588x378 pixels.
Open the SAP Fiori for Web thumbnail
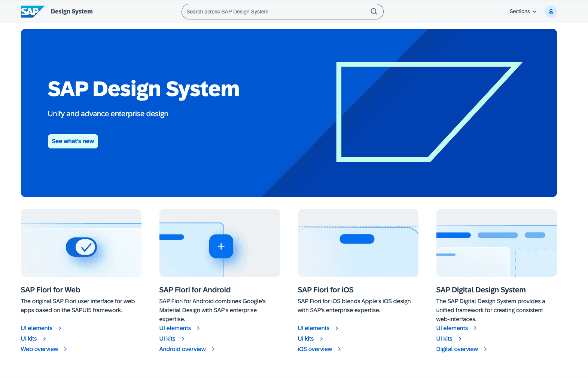[81, 243]
